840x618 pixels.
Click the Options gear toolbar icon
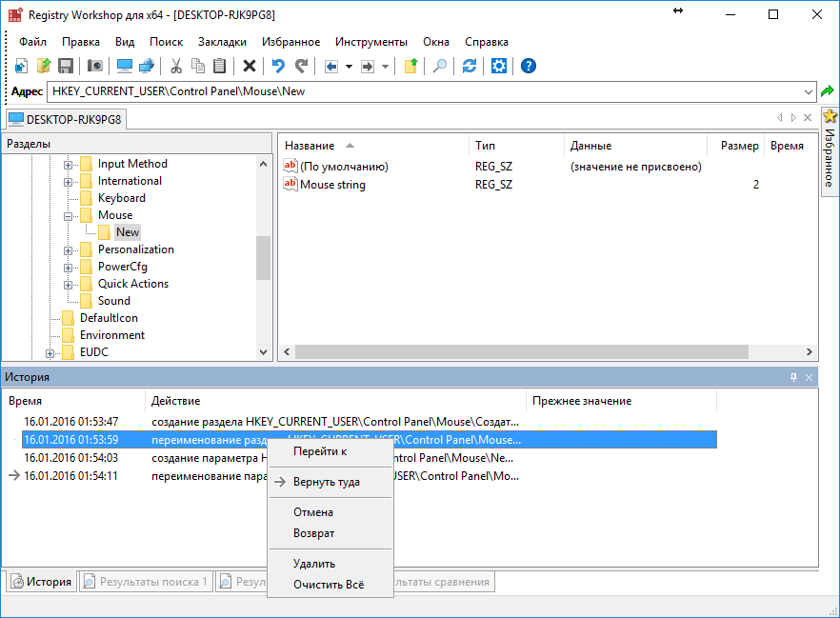[499, 66]
